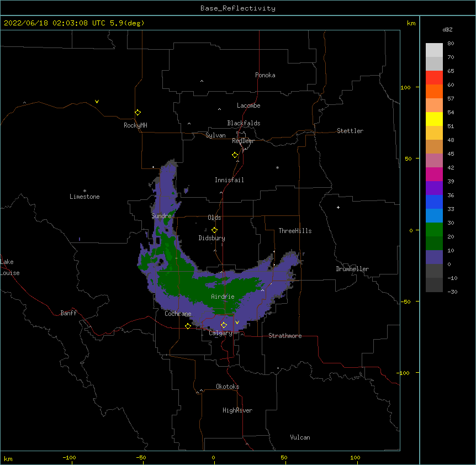Image resolution: width=476 pixels, height=465 pixels.
Task: Click the Cochrane city label
Action: pos(178,314)
